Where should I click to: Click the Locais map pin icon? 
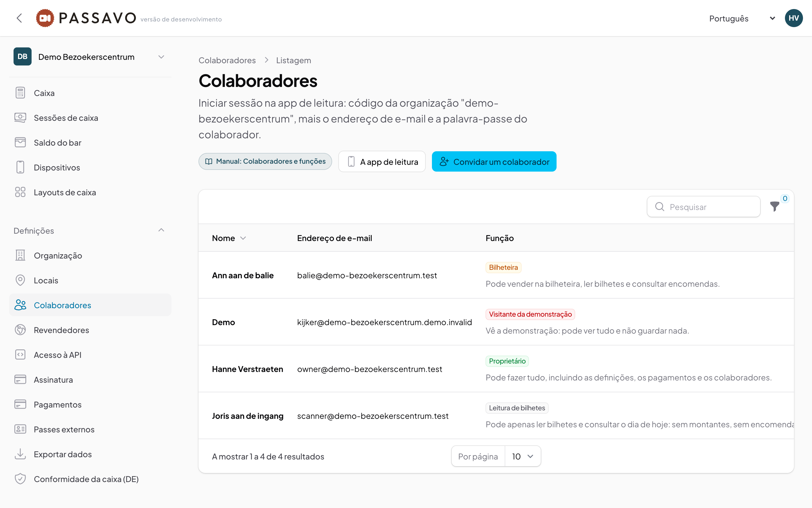pyautogui.click(x=20, y=280)
